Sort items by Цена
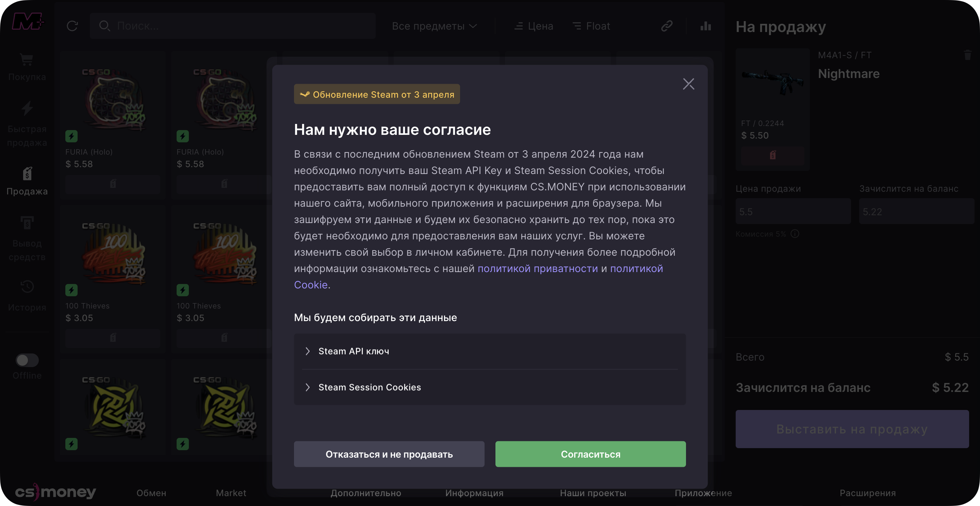Screen dimensions: 980x506 click(x=534, y=26)
